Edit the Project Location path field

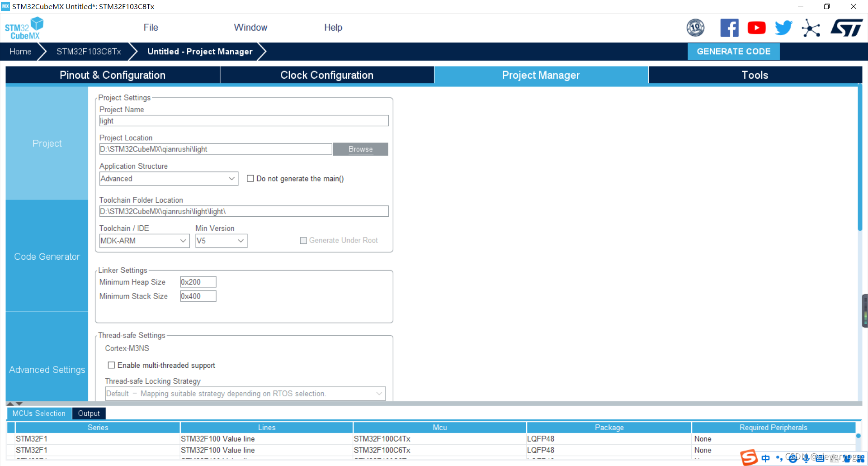pyautogui.click(x=216, y=149)
